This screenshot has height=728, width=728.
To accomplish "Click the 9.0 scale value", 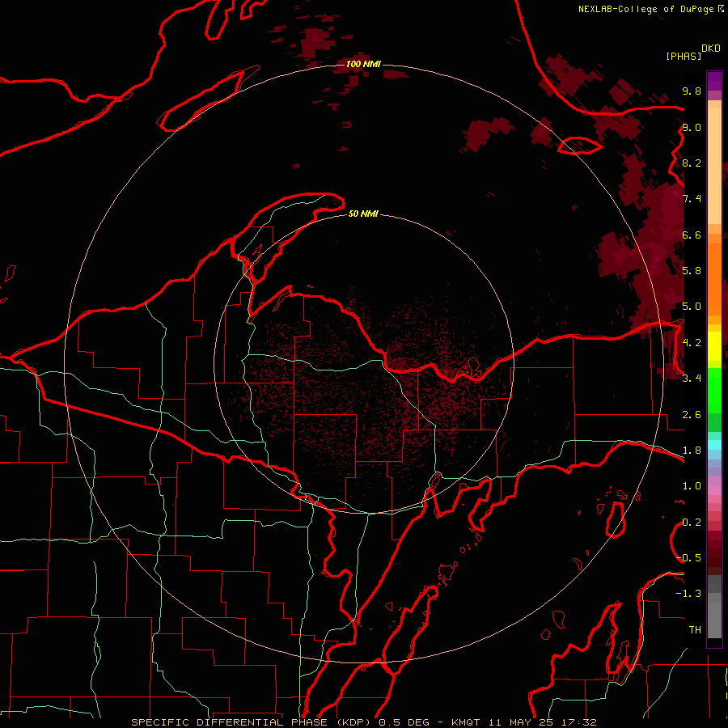I will [692, 127].
